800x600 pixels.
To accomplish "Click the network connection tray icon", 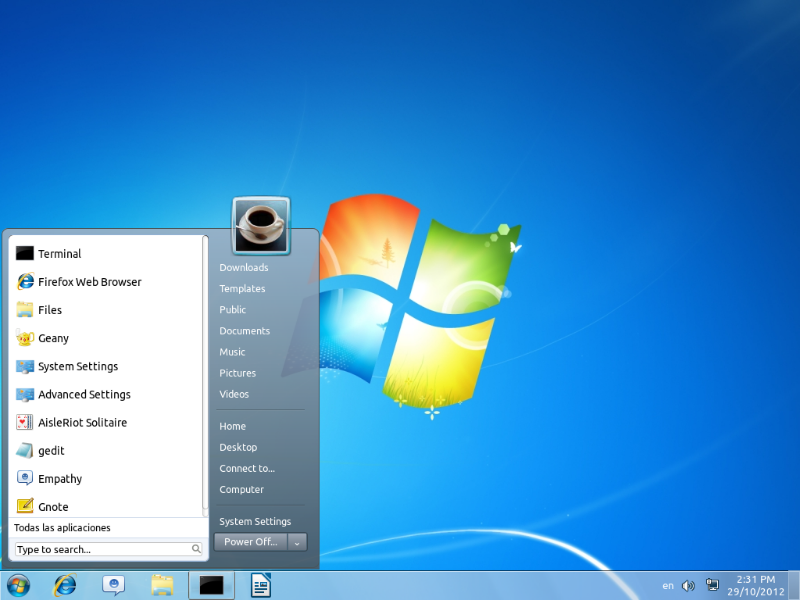I will (x=712, y=585).
